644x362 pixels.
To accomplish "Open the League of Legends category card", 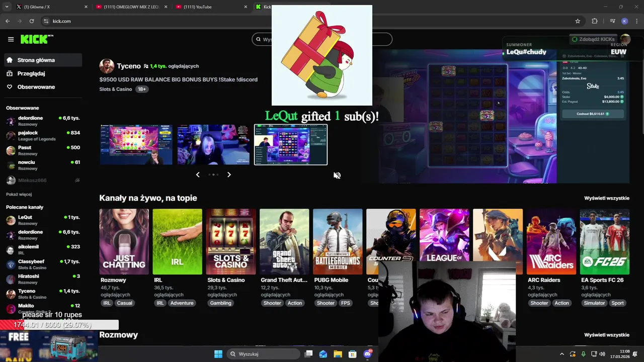I will point(444,235).
